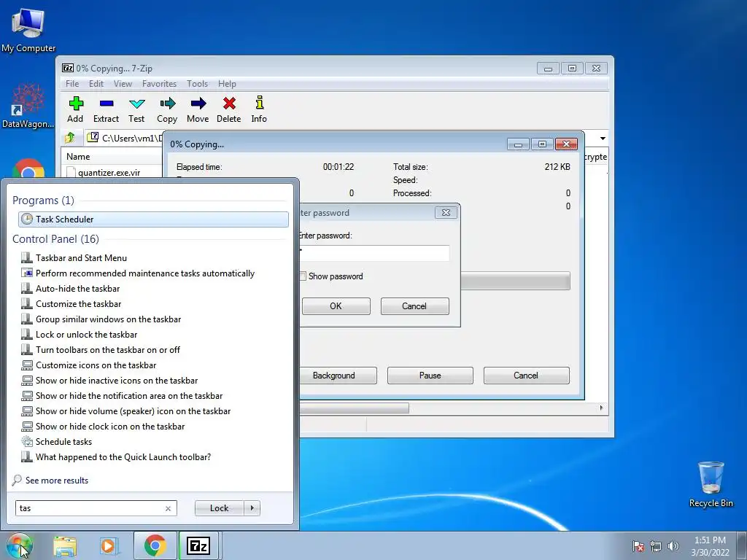Expand the shutdown options arrow next to Lock
This screenshot has height=560, width=747.
coord(252,508)
